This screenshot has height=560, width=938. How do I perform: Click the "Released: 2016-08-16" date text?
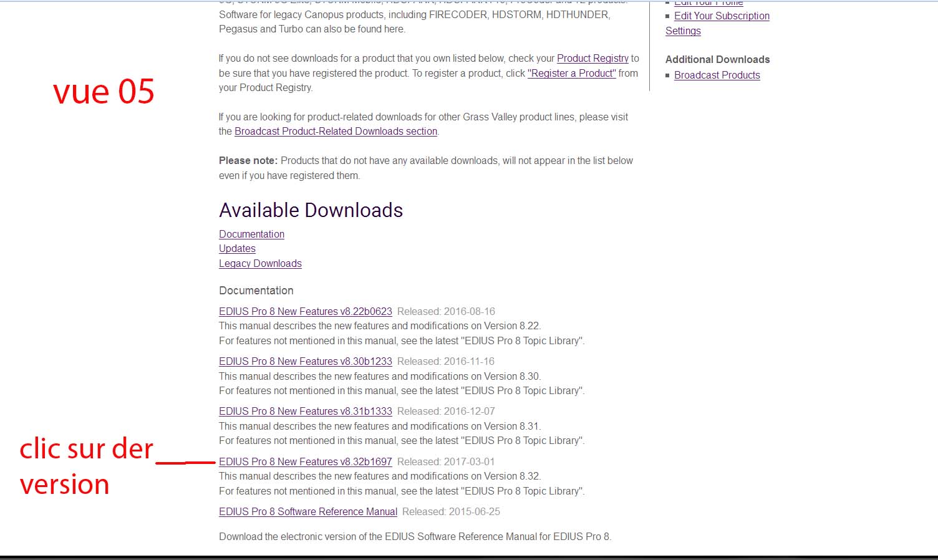446,311
